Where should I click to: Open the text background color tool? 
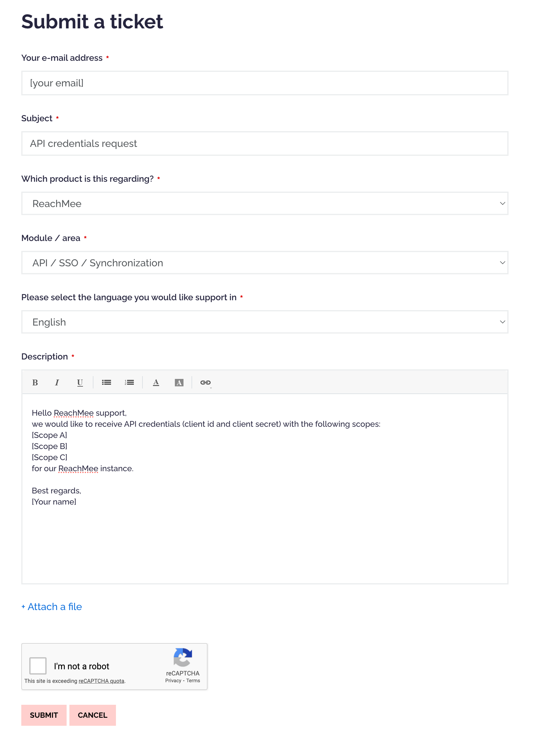[x=179, y=382]
